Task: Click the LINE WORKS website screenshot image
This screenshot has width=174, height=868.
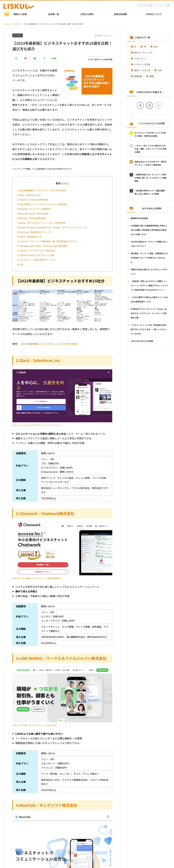Action: tap(62, 695)
